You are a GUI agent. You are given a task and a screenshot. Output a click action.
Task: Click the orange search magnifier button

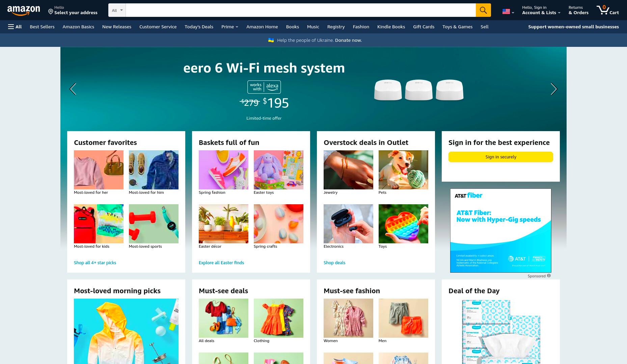[x=483, y=10]
